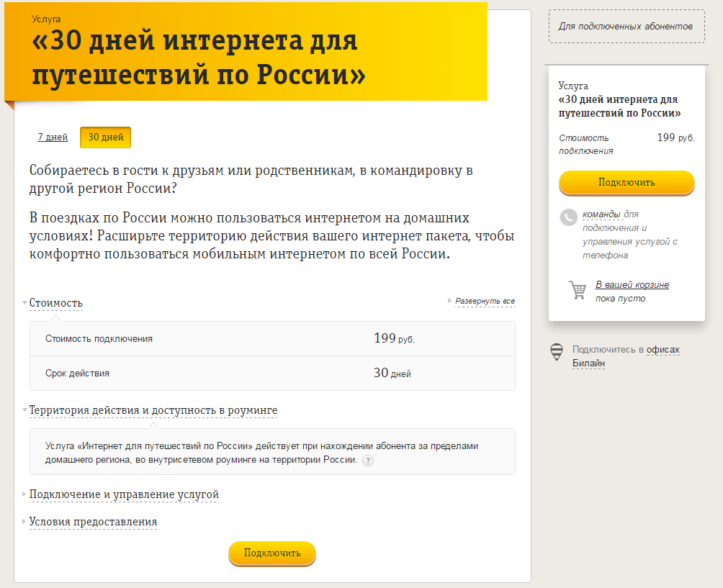The height and width of the screenshot is (588, 723).
Task: Click the shopping cart icon
Action: (578, 290)
